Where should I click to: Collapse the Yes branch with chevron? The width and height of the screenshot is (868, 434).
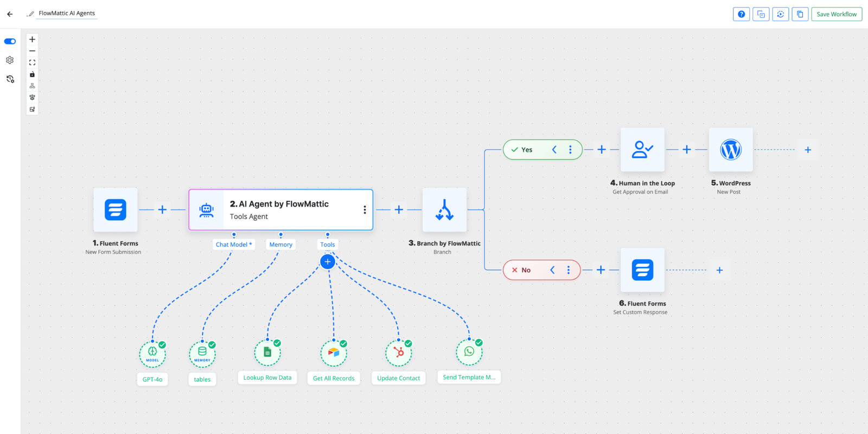coord(554,150)
